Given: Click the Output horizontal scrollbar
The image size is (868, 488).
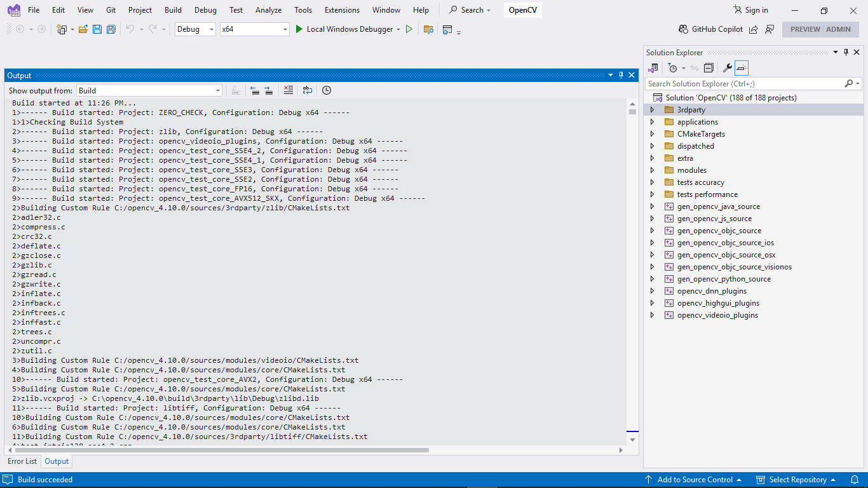Looking at the screenshot, I should (x=220, y=451).
